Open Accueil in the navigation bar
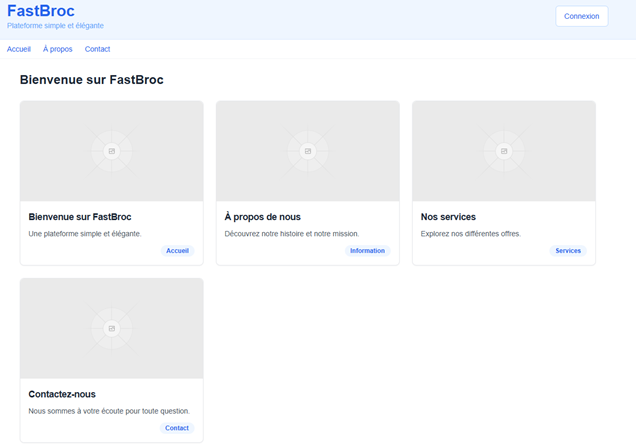The width and height of the screenshot is (636, 448). (x=19, y=49)
